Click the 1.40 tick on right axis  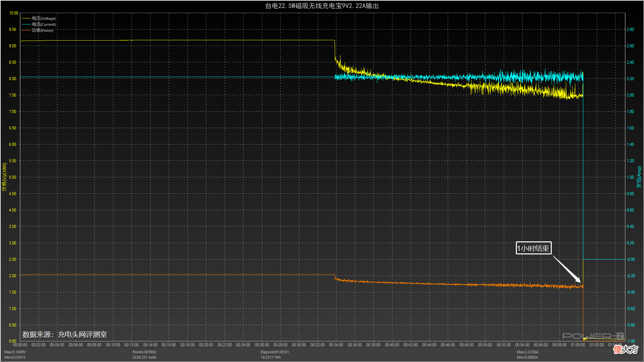pos(631,144)
